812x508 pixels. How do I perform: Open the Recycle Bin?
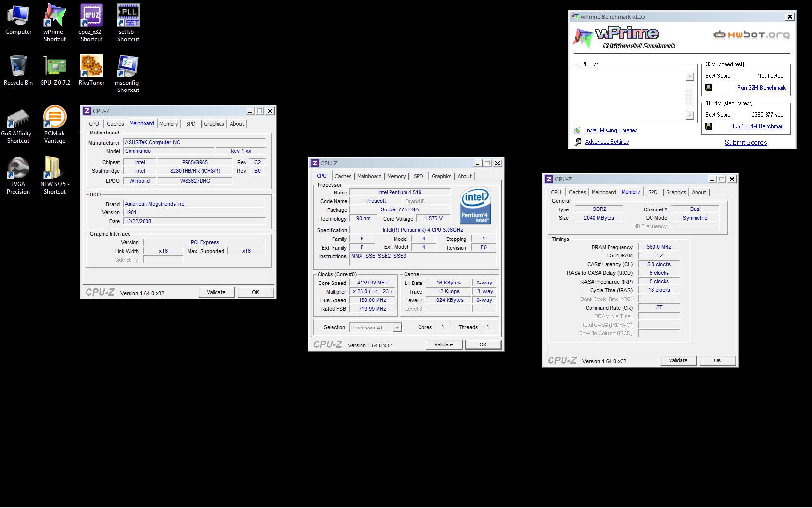pyautogui.click(x=18, y=71)
